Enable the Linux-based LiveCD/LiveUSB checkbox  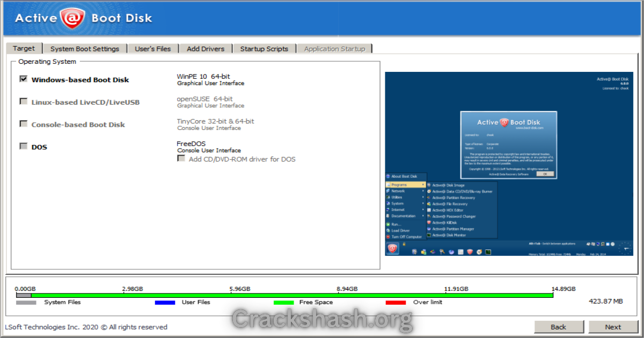point(23,101)
